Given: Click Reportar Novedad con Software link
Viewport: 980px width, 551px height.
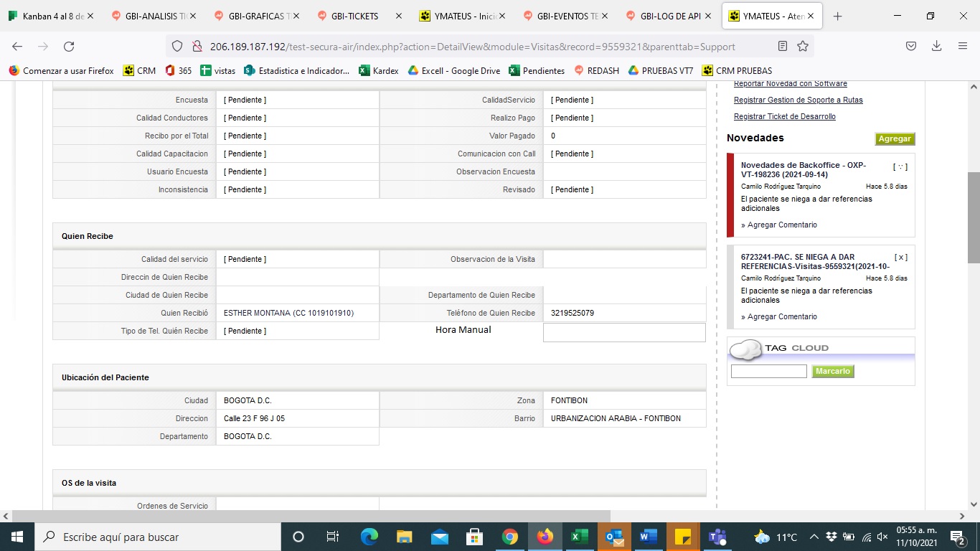Looking at the screenshot, I should pos(791,84).
